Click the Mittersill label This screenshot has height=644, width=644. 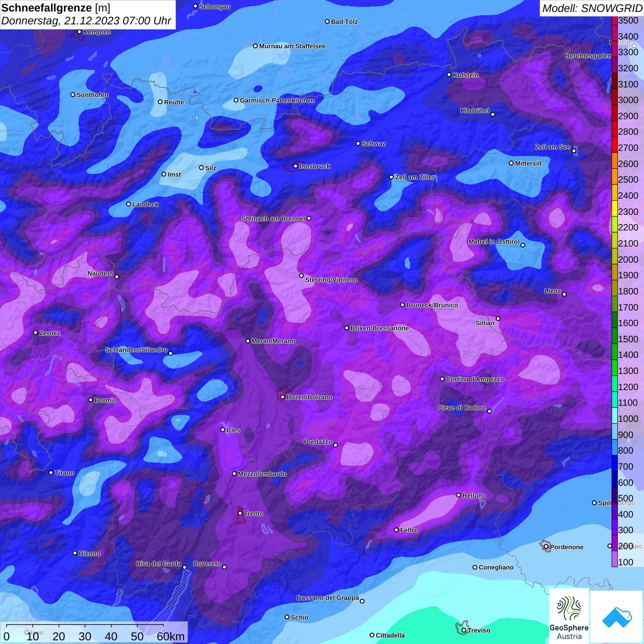click(x=528, y=163)
